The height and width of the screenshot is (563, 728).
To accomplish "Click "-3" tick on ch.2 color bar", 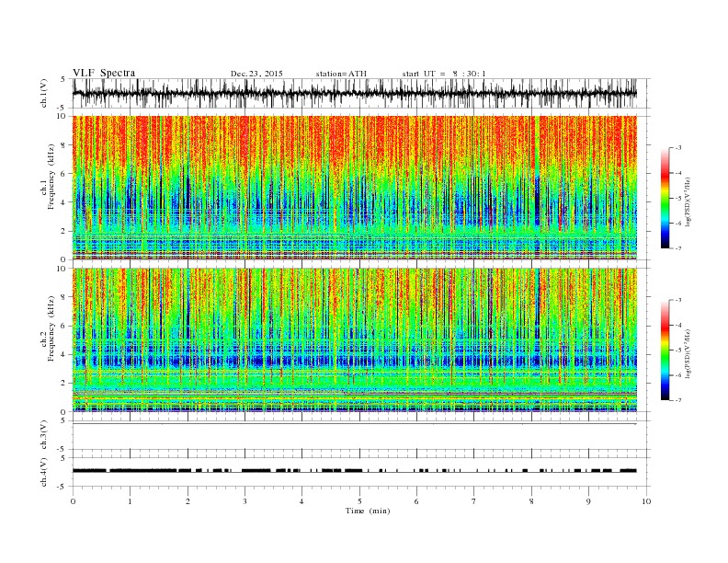I will pyautogui.click(x=678, y=300).
